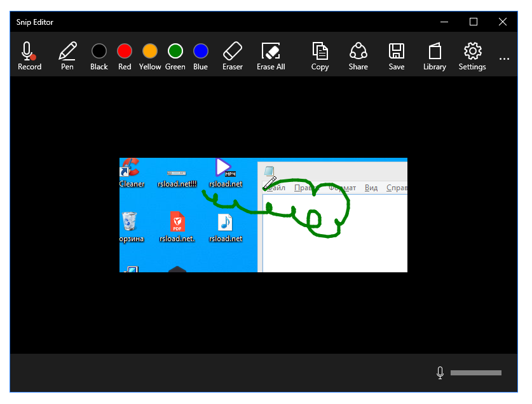
Task: Click the Notepad app icon in snip
Action: (x=269, y=171)
